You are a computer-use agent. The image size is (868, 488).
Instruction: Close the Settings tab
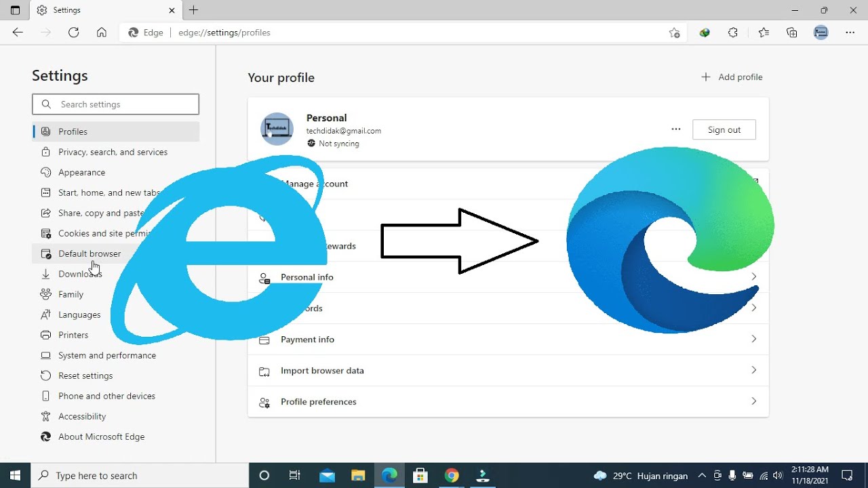pos(172,10)
